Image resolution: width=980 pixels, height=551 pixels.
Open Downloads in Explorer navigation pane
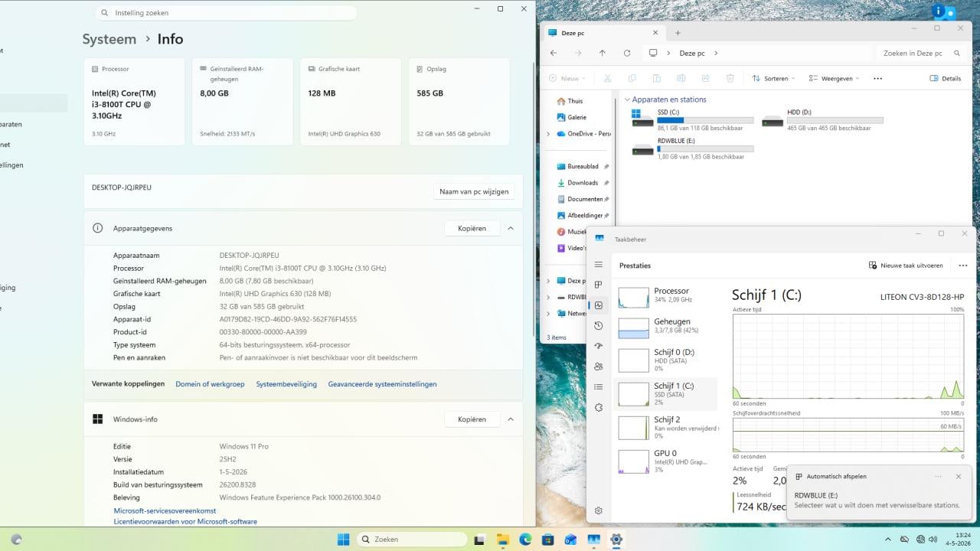click(583, 183)
